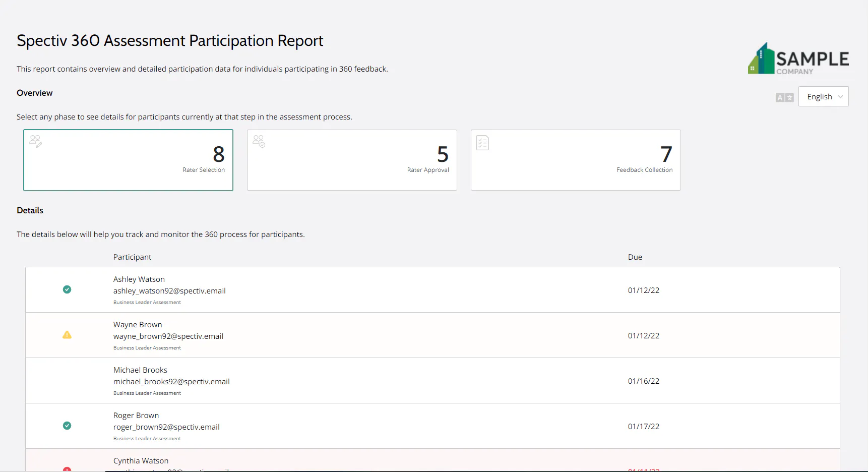
Task: Click the translate language icon
Action: (784, 97)
